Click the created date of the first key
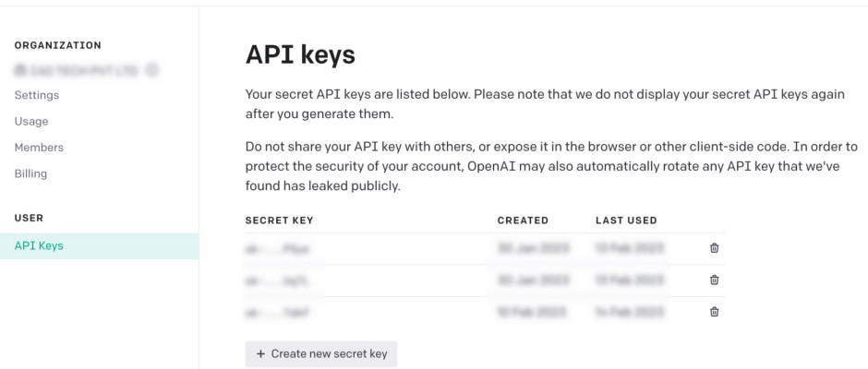Viewport: 868px width, 369px height. [534, 248]
